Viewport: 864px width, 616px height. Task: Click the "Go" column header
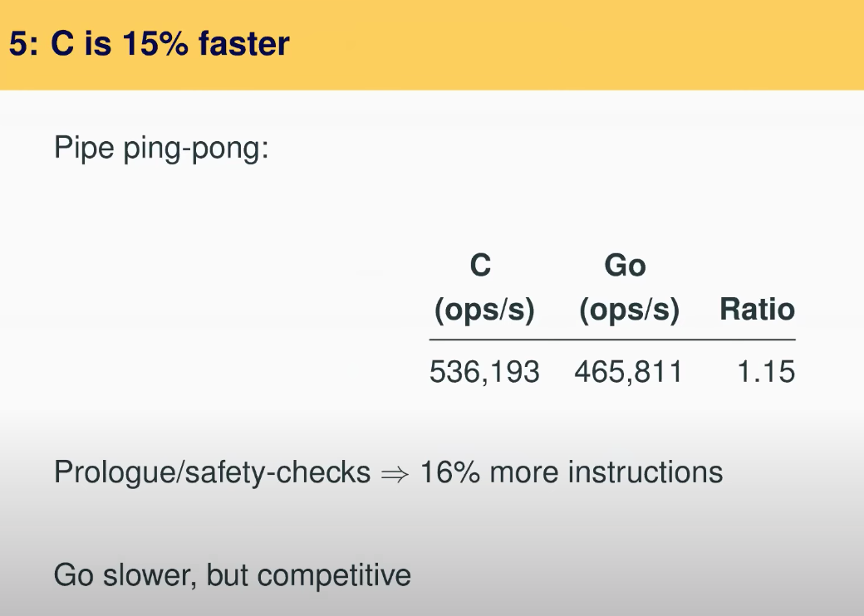(625, 266)
